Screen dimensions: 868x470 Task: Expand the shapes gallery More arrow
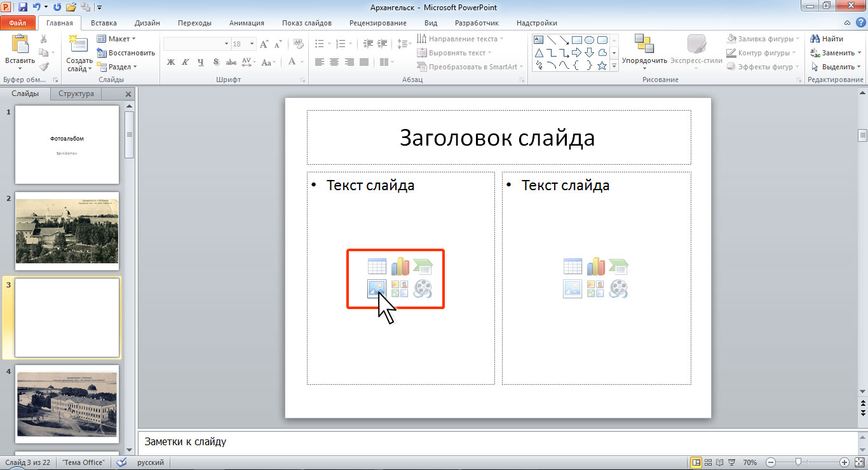pos(614,65)
